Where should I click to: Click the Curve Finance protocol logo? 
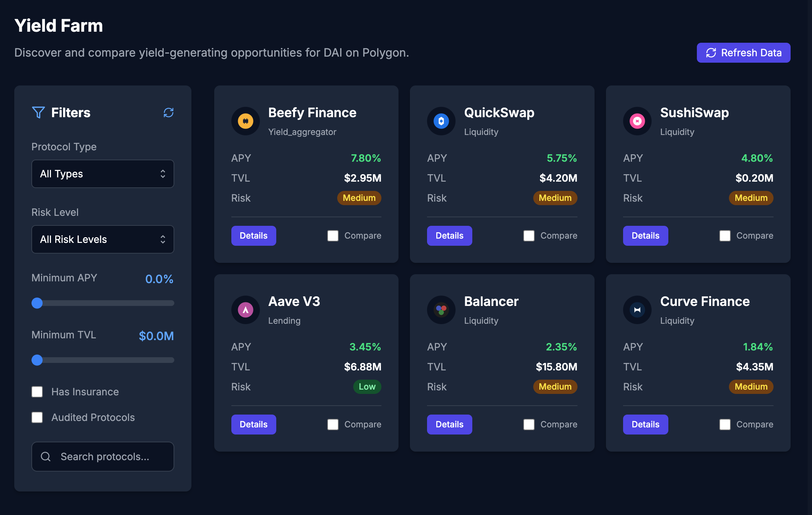(637, 310)
